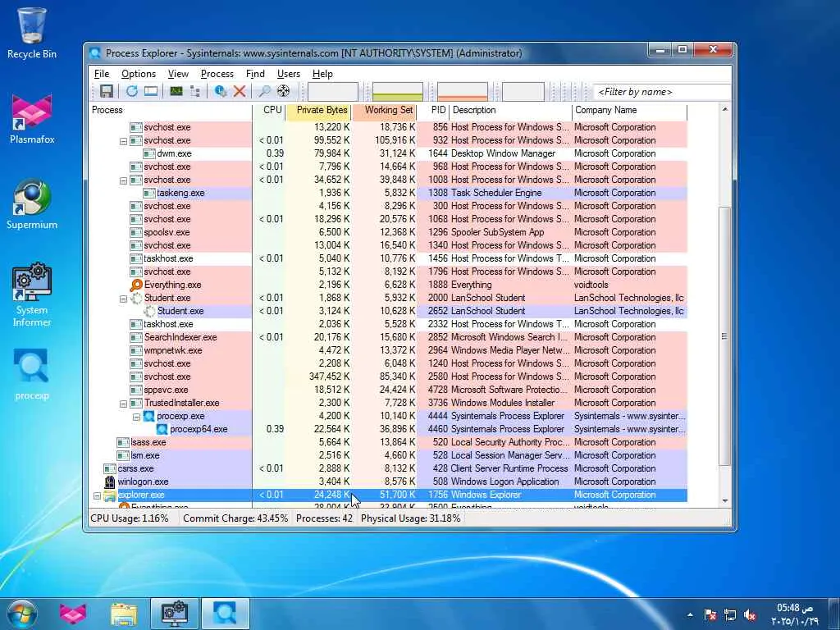Open System Information graph icon
Screen dimensions: 840x630
[176, 91]
